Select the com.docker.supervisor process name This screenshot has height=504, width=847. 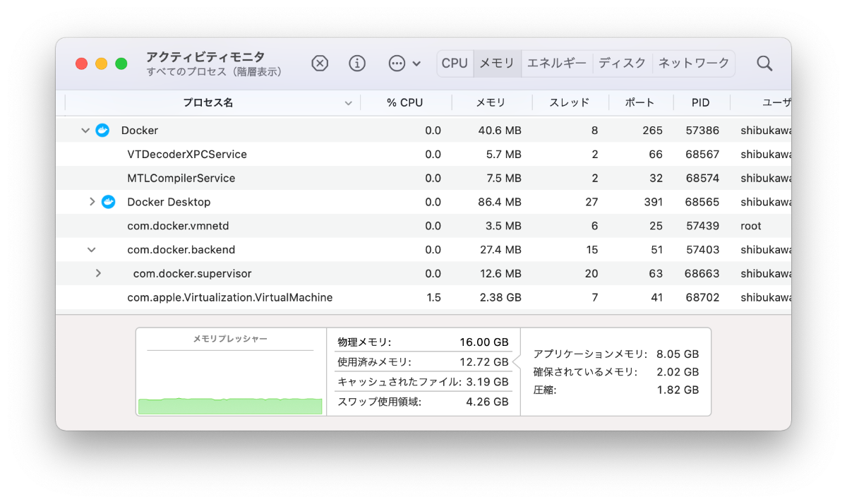[192, 274]
